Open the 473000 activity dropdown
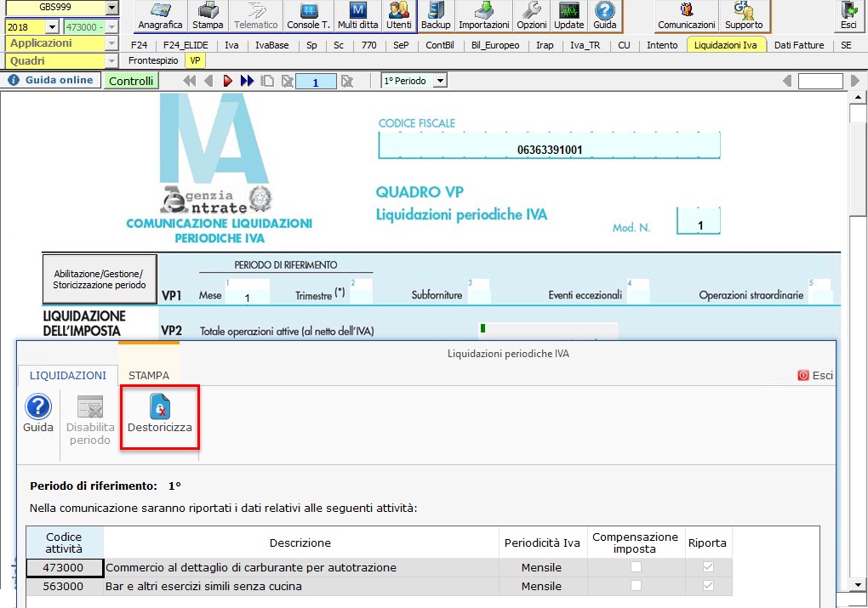868x608 pixels. point(112,26)
